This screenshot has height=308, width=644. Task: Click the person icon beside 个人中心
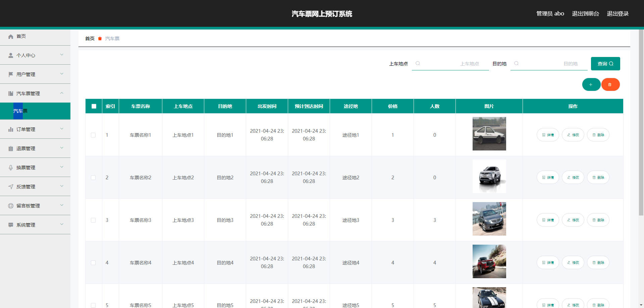11,56
